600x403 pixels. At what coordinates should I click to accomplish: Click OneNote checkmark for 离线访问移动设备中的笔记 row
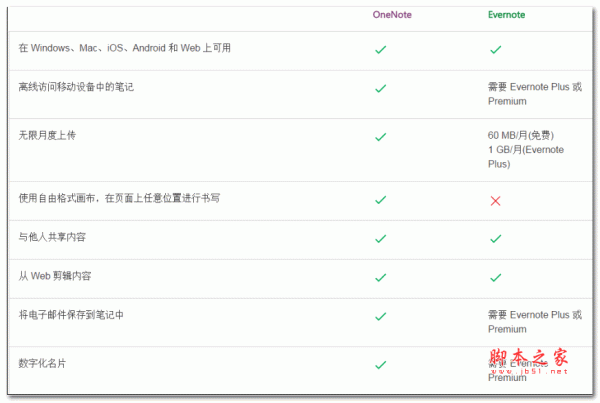381,88
